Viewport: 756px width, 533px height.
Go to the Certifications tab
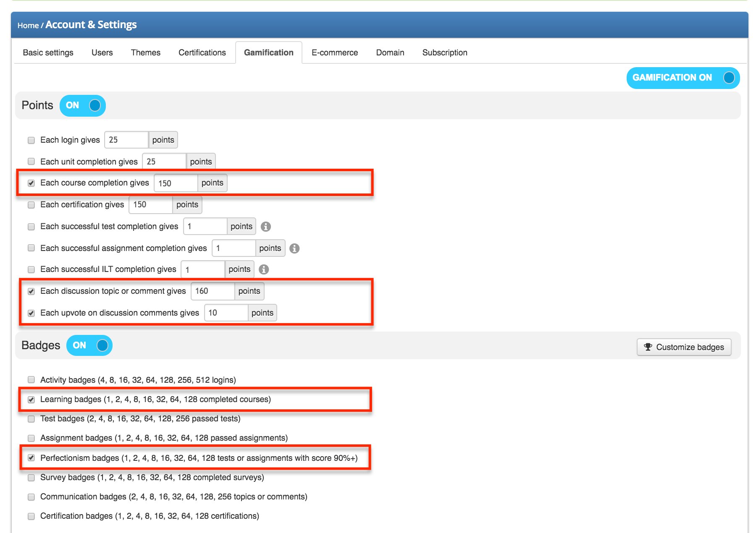[x=202, y=52]
